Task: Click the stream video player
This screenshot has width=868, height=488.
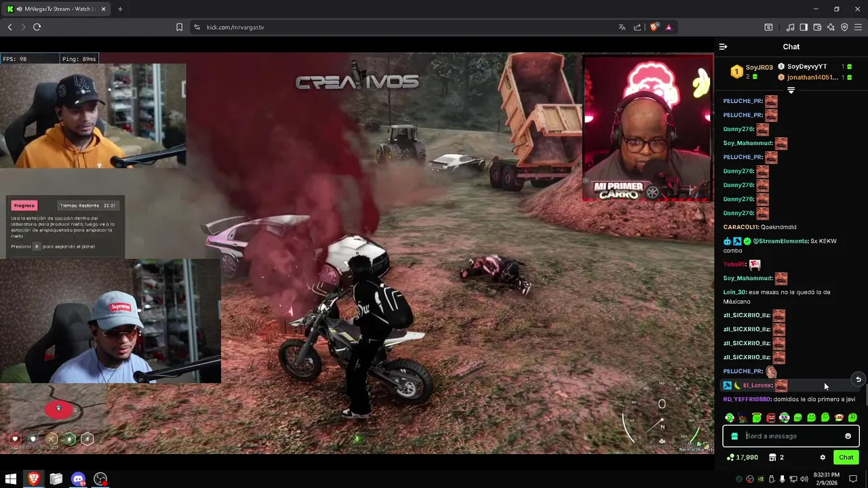Action: [357, 253]
